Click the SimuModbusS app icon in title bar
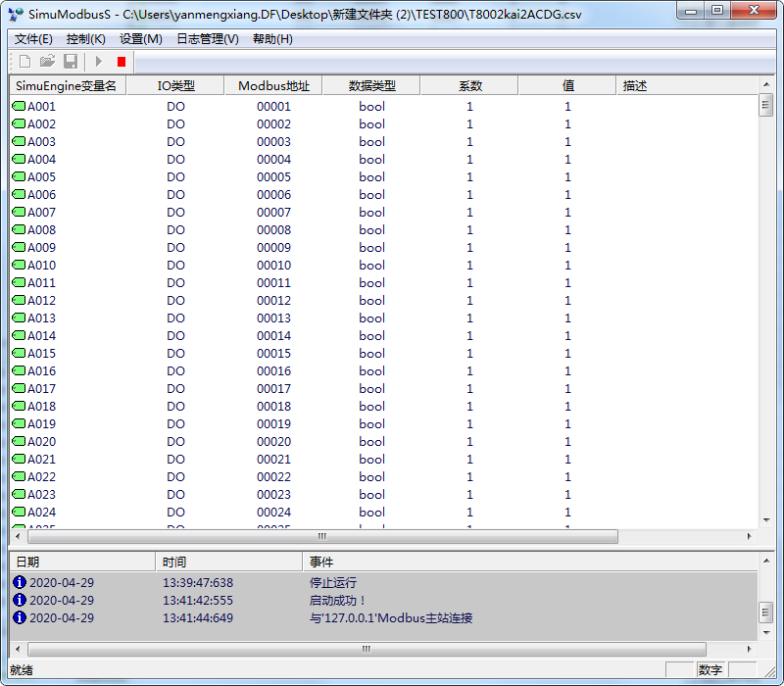This screenshot has height=686, width=784. point(16,12)
